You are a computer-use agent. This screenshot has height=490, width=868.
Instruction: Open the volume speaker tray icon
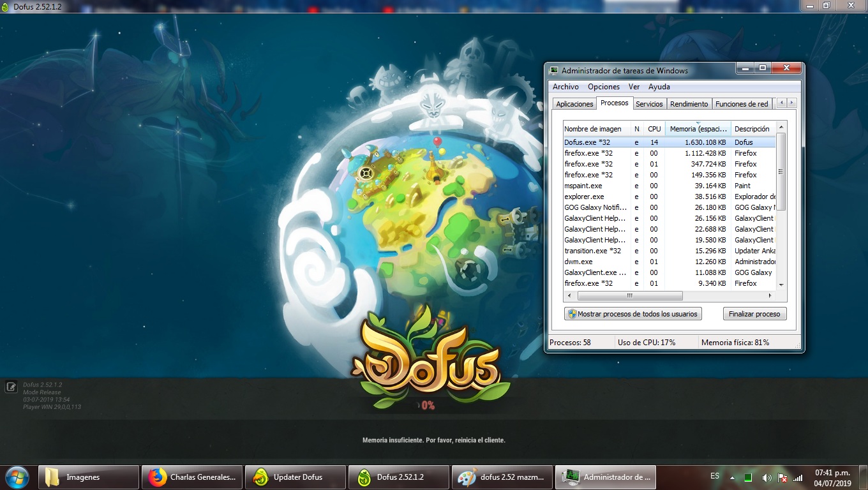pos(767,477)
